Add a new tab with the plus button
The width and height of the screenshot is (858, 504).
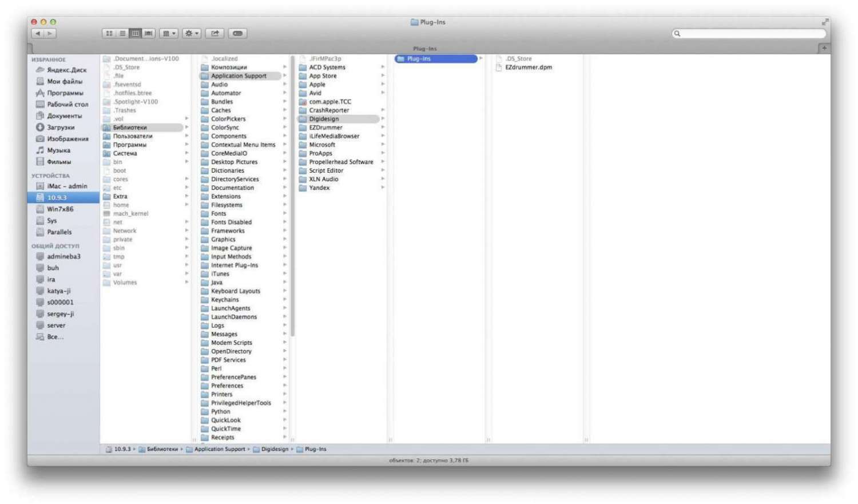point(824,49)
